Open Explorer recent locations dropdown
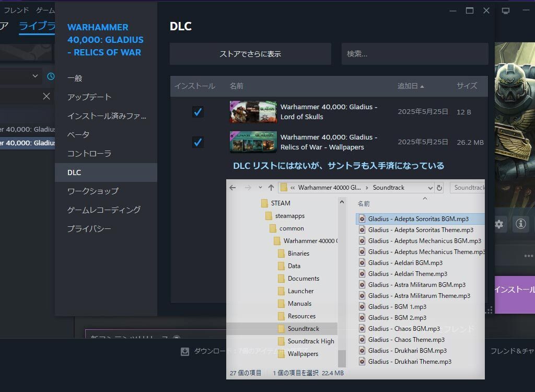The height and width of the screenshot is (392, 535). (260, 188)
